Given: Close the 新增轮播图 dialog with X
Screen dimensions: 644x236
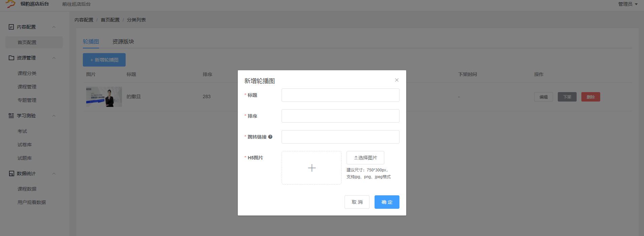Looking at the screenshot, I should click(x=396, y=80).
